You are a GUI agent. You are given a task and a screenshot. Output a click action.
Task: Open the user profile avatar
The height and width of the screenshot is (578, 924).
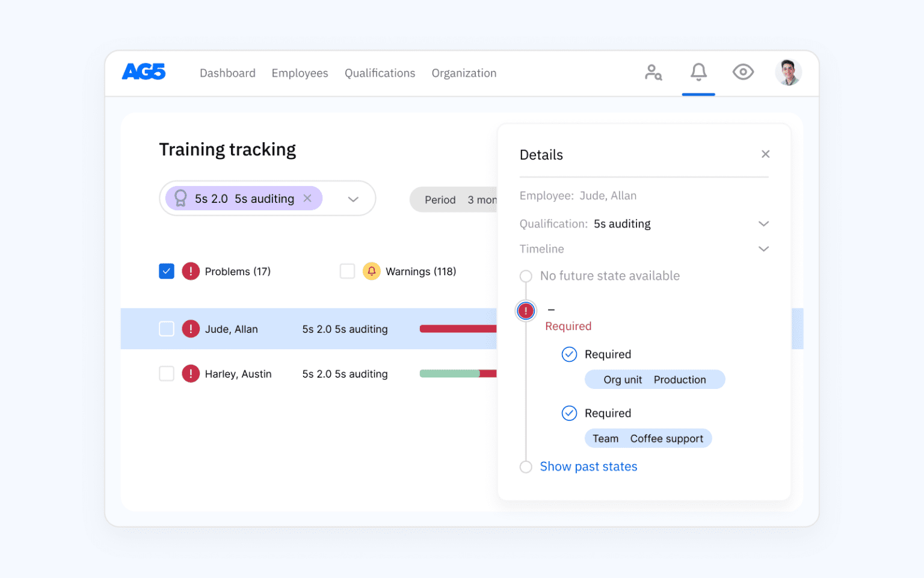788,72
